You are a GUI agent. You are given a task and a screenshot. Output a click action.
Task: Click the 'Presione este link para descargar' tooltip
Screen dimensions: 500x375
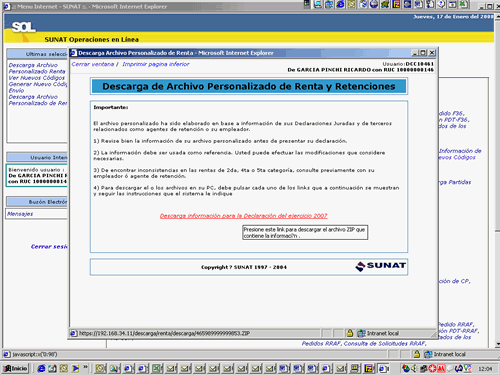(305, 232)
